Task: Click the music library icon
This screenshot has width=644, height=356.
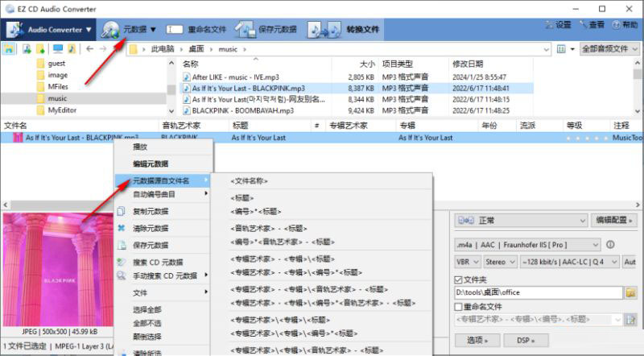Action: (x=72, y=49)
